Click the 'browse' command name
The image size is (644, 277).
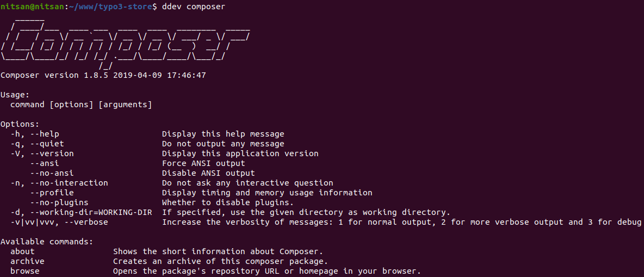coord(25,271)
